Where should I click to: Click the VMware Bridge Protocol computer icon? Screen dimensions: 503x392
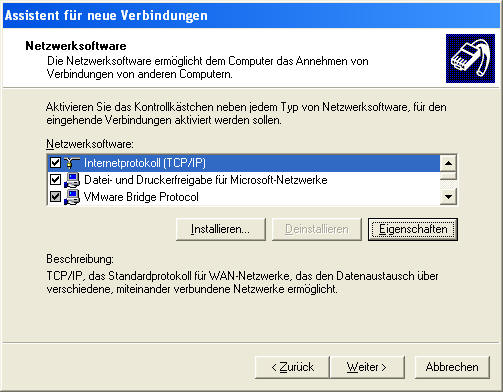point(72,197)
